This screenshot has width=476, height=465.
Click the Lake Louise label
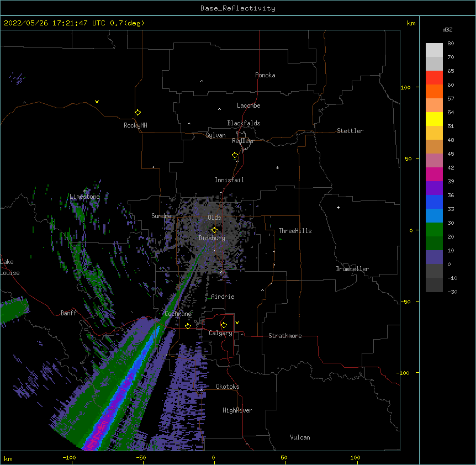10,267
